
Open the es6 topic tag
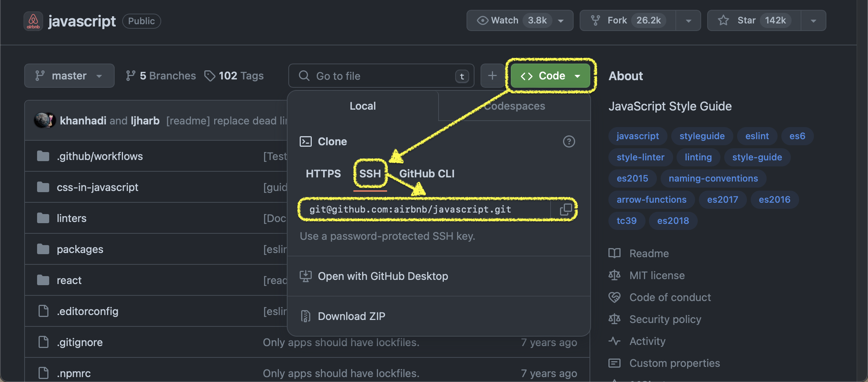click(797, 136)
